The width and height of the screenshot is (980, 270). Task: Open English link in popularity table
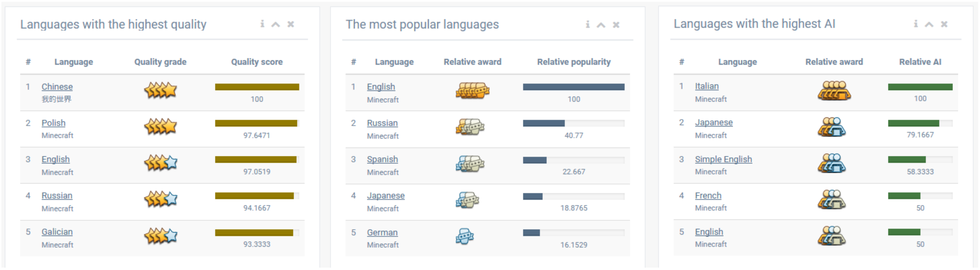click(x=381, y=87)
